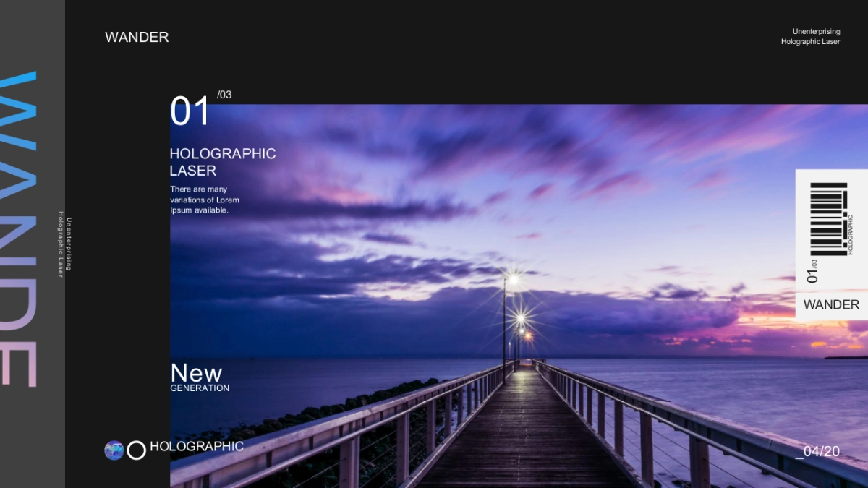Select the top-right Unenterprising Holographic Laser text
The width and height of the screenshot is (868, 488).
(x=810, y=37)
